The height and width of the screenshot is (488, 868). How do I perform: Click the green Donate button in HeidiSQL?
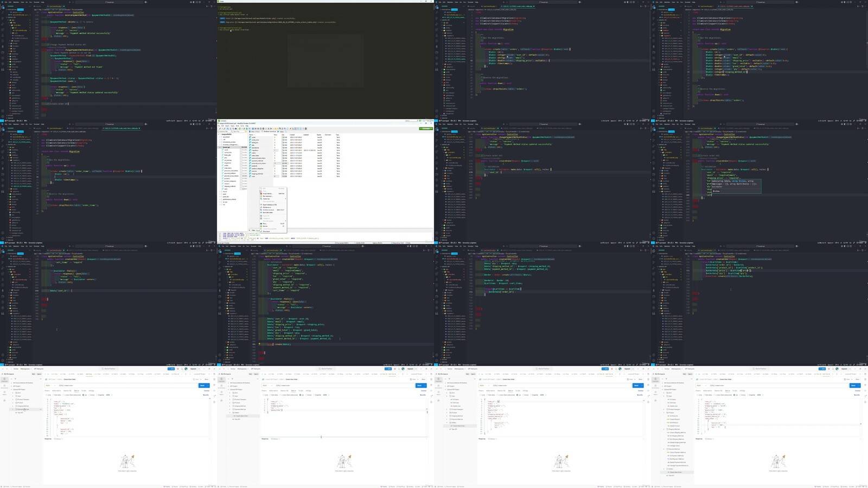tap(426, 129)
